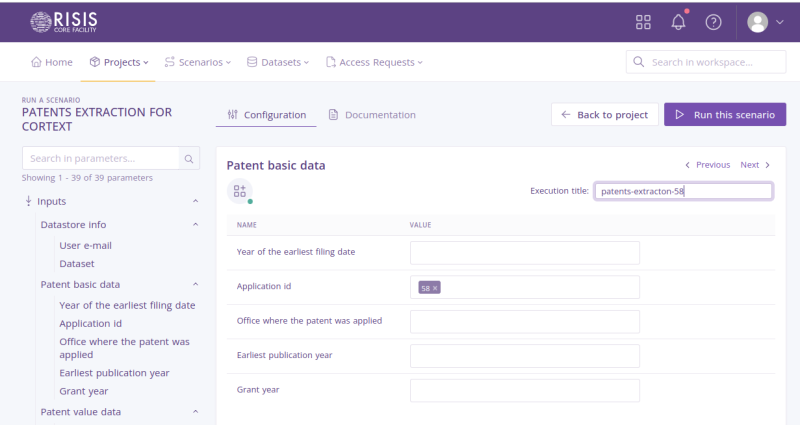Image resolution: width=800 pixels, height=425 pixels.
Task: Open the user avatar menu
Action: coord(765,22)
